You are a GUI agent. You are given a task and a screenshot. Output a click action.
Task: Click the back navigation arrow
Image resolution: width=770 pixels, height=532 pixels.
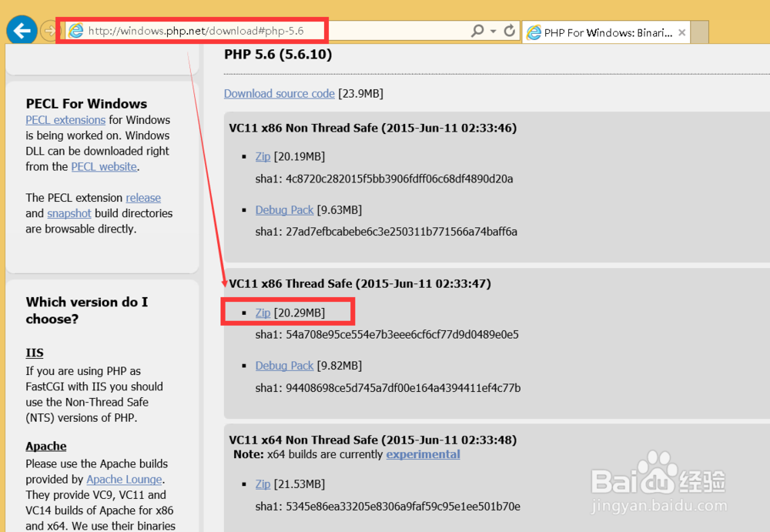pos(22,29)
